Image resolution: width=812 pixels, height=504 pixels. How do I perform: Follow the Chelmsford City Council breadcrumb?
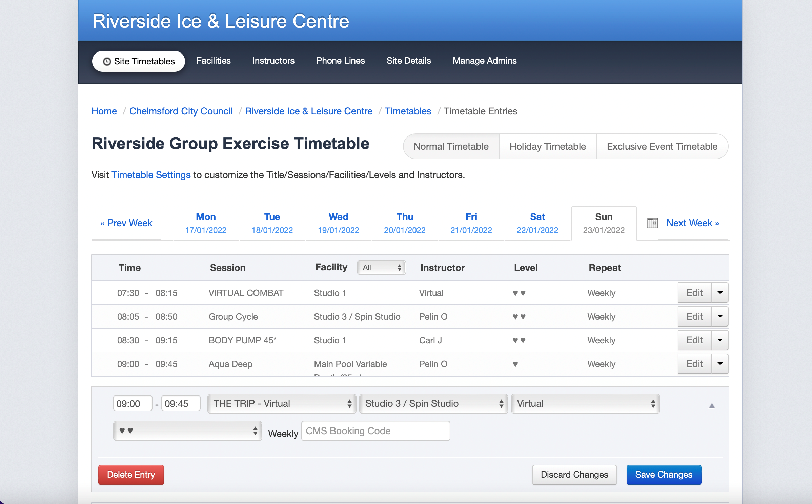point(181,111)
